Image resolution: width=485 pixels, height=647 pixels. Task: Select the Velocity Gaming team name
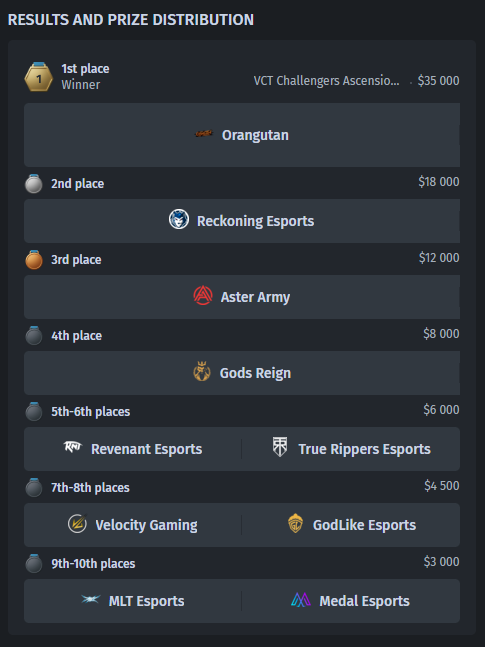click(146, 525)
